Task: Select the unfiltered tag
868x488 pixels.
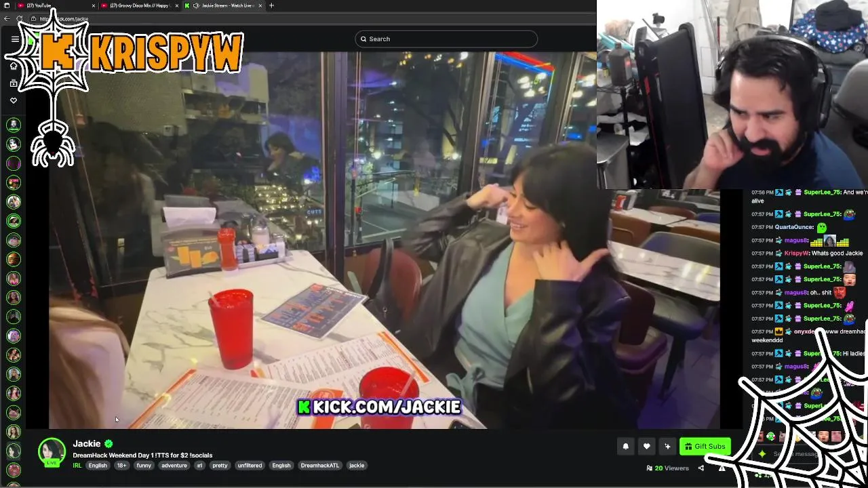Action: [x=250, y=466]
